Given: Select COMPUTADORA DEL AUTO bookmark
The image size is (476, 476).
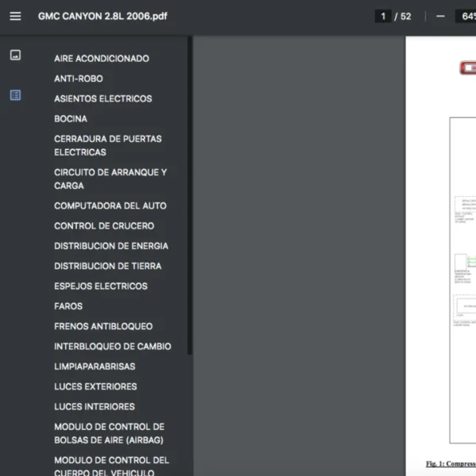Looking at the screenshot, I should tap(110, 205).
